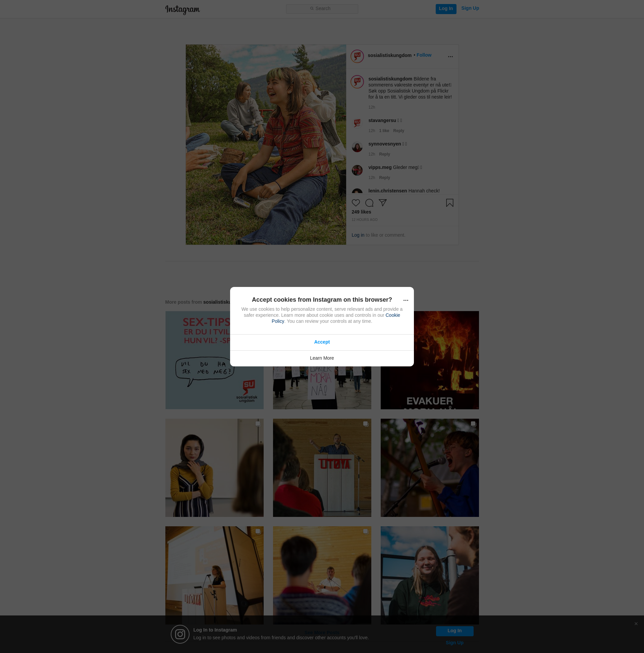Open the main post photo of laughing girl
644x653 pixels.
(x=266, y=145)
